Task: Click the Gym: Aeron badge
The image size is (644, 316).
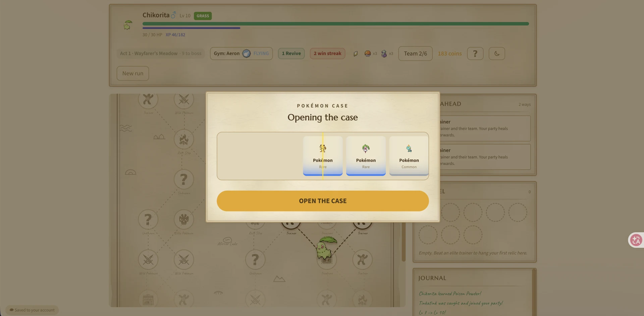Action: (x=241, y=53)
